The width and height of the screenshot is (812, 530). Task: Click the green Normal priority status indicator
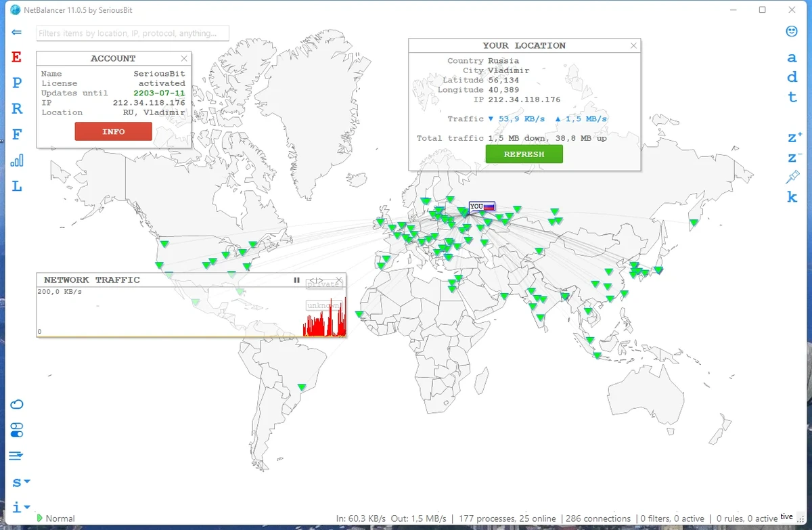point(56,518)
